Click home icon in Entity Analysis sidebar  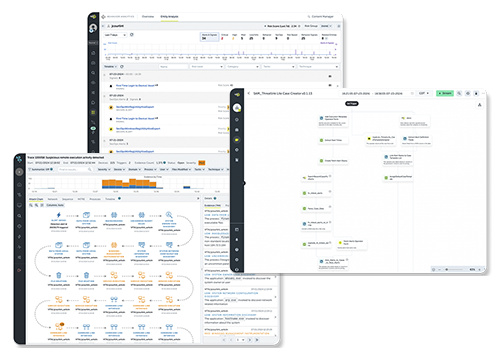pos(93,53)
